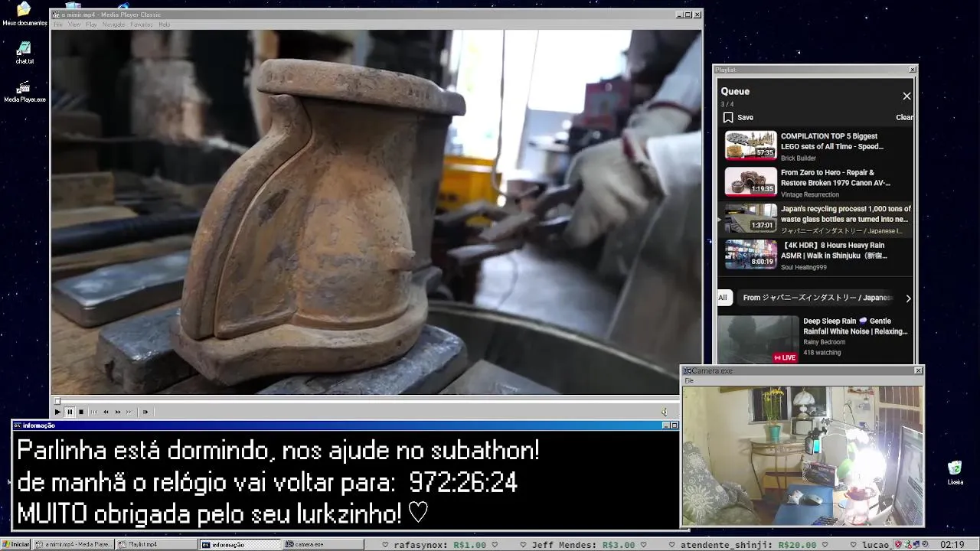Click the Camera.exe title bar icon
The width and height of the screenshot is (980, 551).
coord(688,370)
